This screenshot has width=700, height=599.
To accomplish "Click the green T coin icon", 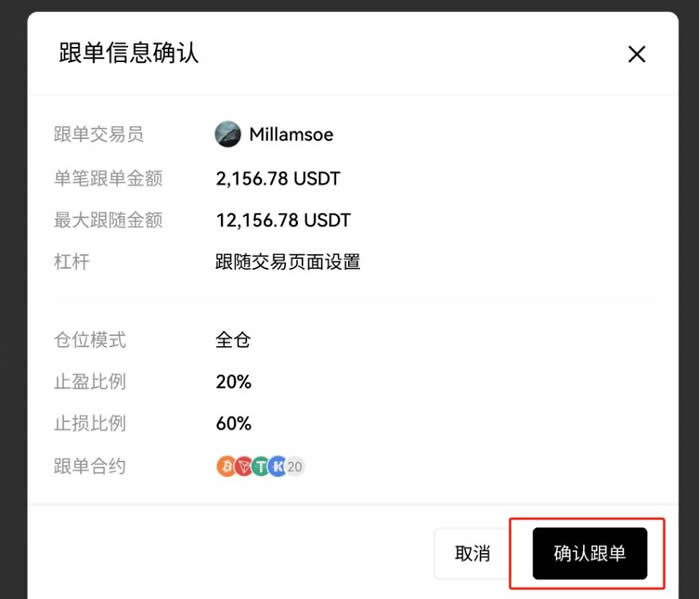I will click(260, 466).
